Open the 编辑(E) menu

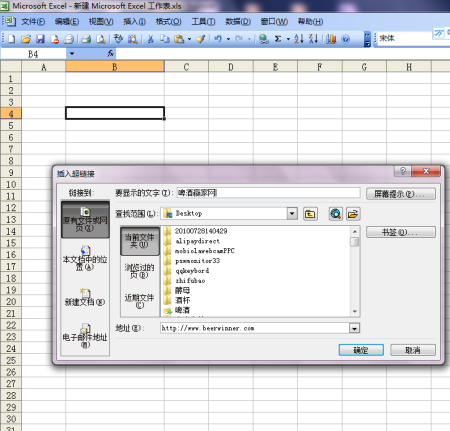(67, 22)
